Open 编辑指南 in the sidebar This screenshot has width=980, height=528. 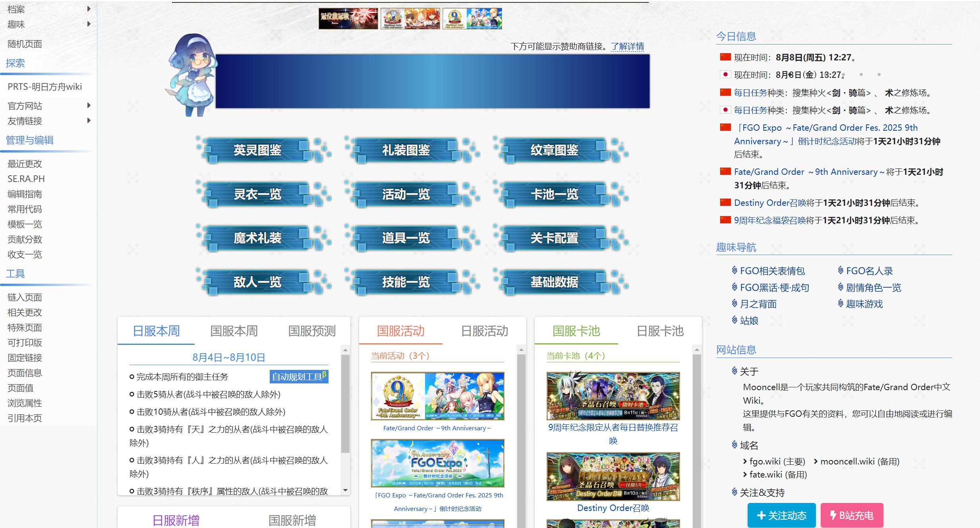[25, 194]
